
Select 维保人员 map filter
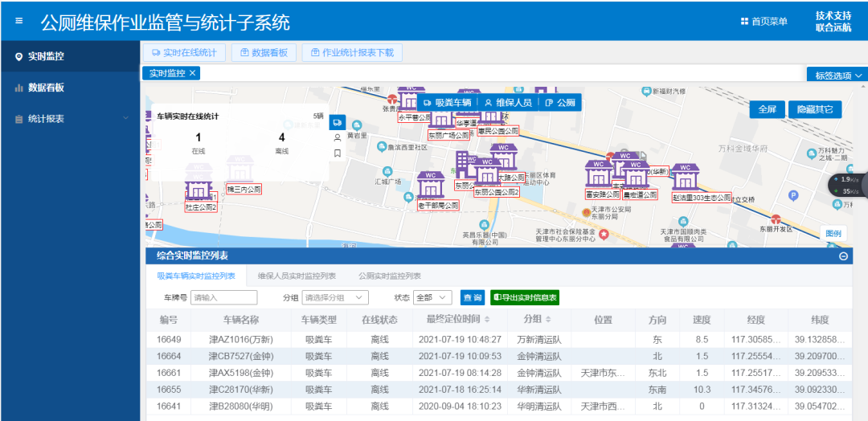(508, 102)
